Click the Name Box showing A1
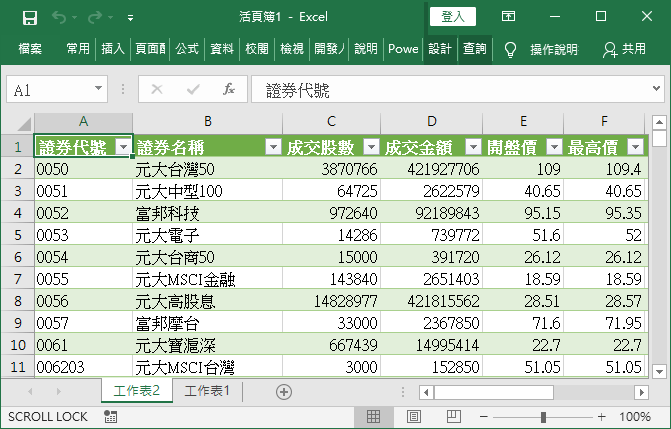This screenshot has width=671, height=429. 49,89
